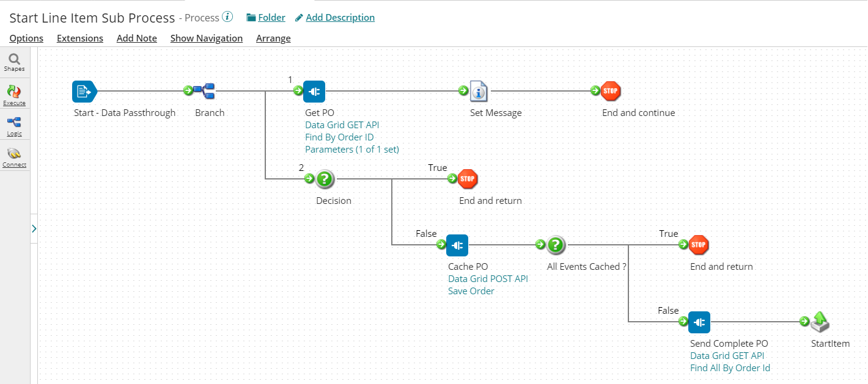868x384 pixels.
Task: Click the Cache PO connector icon
Action: tap(457, 245)
